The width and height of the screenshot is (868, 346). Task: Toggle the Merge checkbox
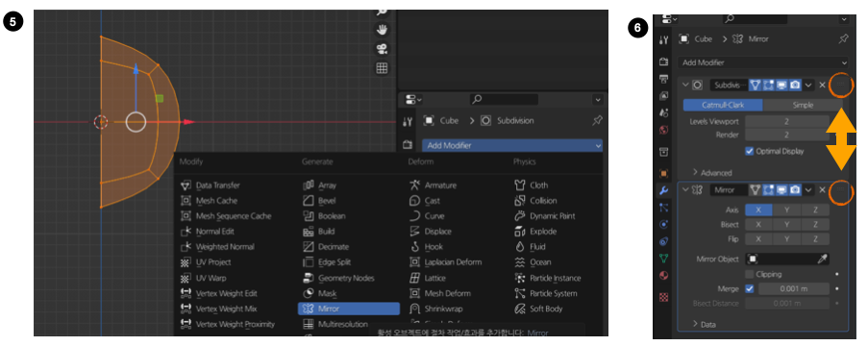[750, 288]
